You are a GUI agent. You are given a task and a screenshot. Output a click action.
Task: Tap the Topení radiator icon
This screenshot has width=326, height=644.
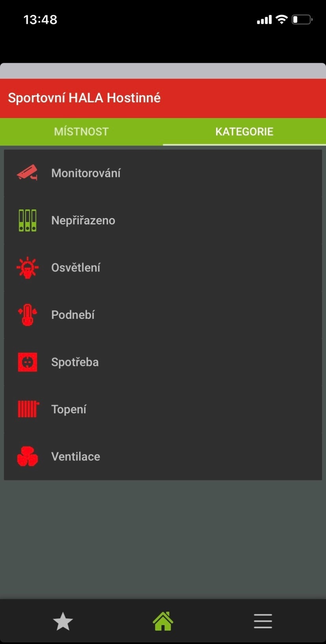[28, 409]
